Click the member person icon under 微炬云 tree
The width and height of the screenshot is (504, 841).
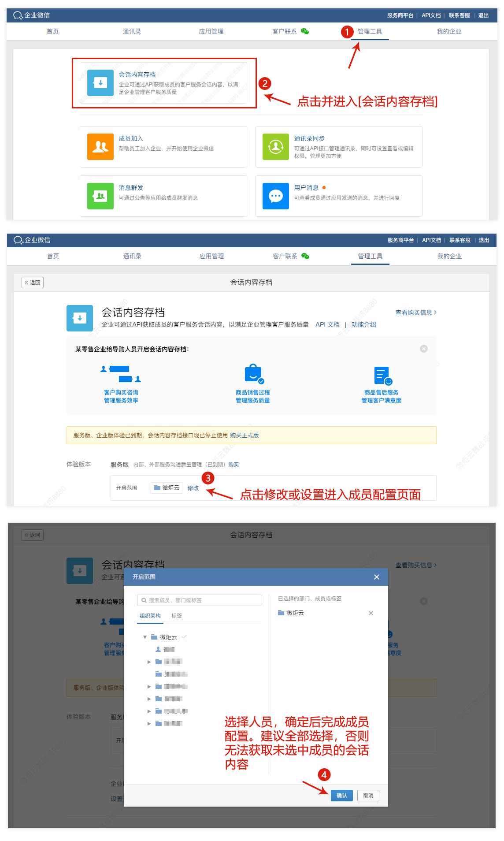click(x=158, y=649)
